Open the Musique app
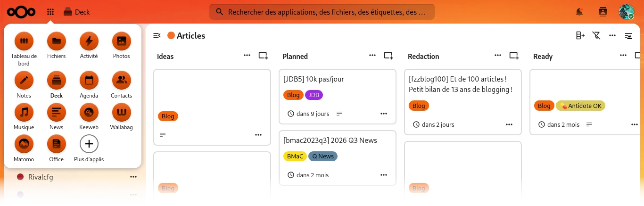Image resolution: width=644 pixels, height=206 pixels. (x=24, y=116)
